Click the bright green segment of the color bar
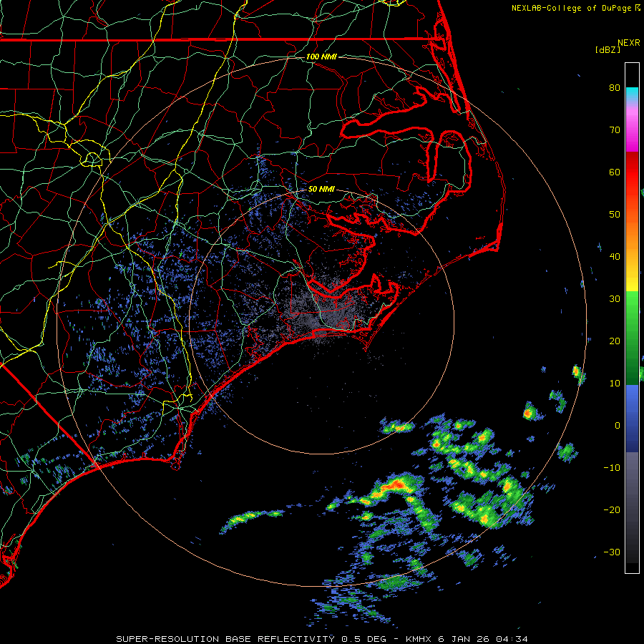The image size is (644, 644). coord(632,306)
